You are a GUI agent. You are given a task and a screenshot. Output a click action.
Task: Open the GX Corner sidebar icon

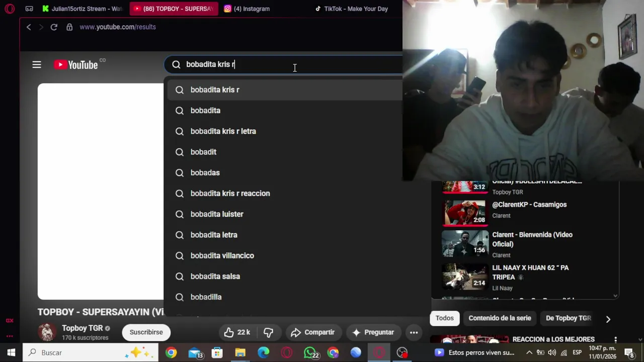coord(10,321)
